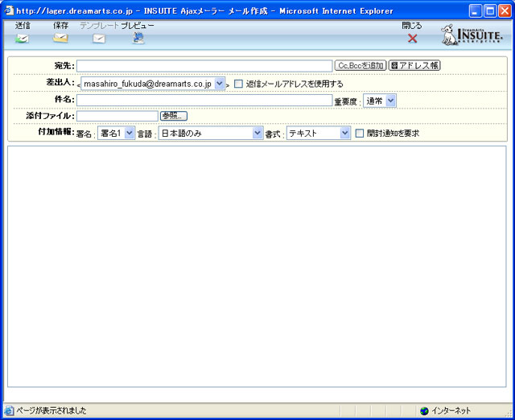The height and width of the screenshot is (420, 515).
Task: Open the Preview (プレビュー) icon
Action: pyautogui.click(x=138, y=39)
